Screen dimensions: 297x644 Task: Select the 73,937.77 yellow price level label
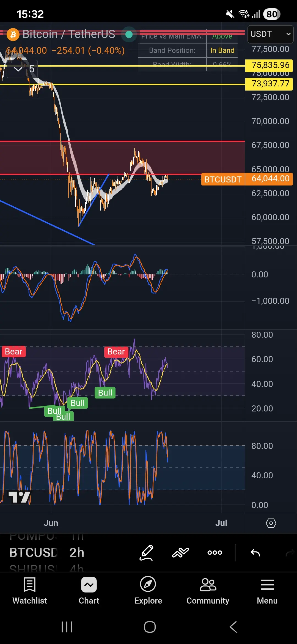tap(269, 84)
